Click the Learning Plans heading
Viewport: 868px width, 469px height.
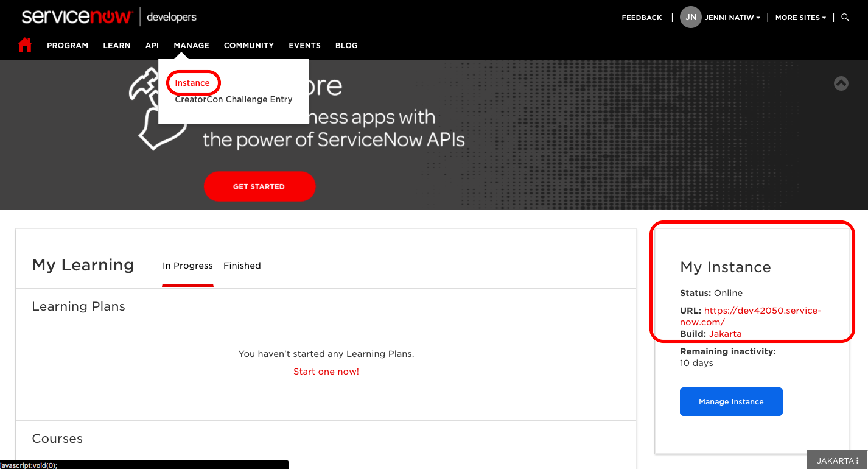pos(79,306)
